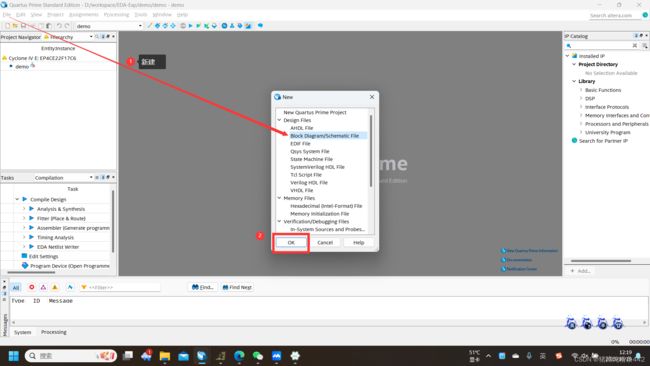The height and width of the screenshot is (366, 650).
Task: Click the Save toolbar icon
Action: click(x=23, y=26)
